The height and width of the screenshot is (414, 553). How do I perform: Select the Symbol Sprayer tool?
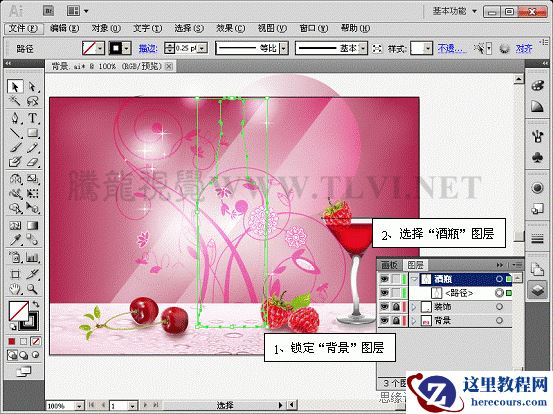[15, 257]
